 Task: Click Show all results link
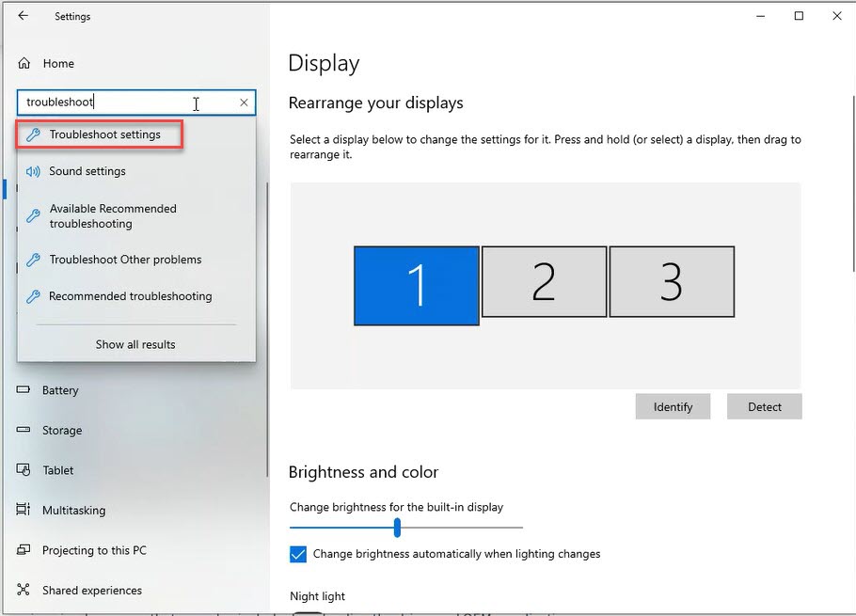(x=135, y=344)
